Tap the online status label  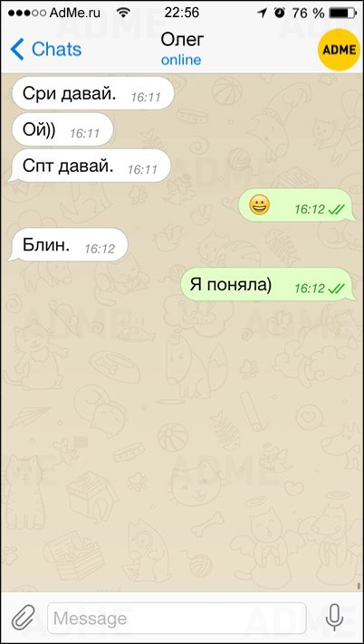(181, 60)
